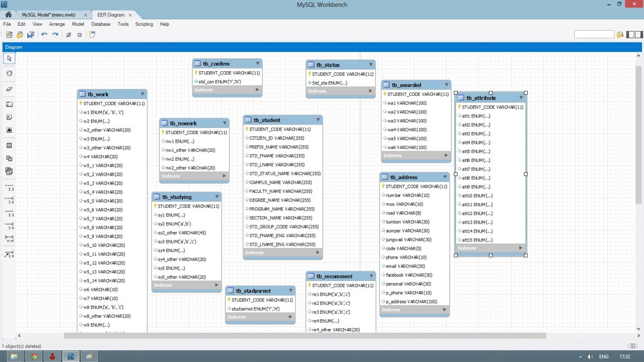Select the std_con ENUM('Y','N') column
This screenshot has height=362, width=644.
tap(227, 82)
